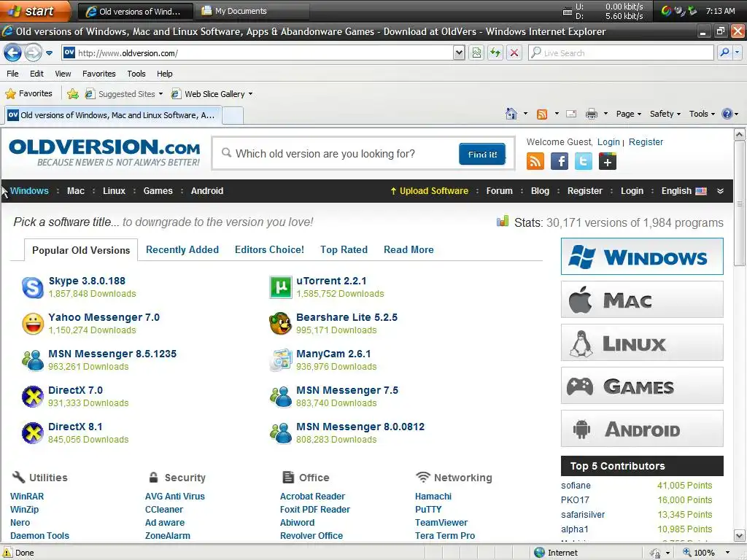
Task: Click the Twitter icon
Action: 583,161
